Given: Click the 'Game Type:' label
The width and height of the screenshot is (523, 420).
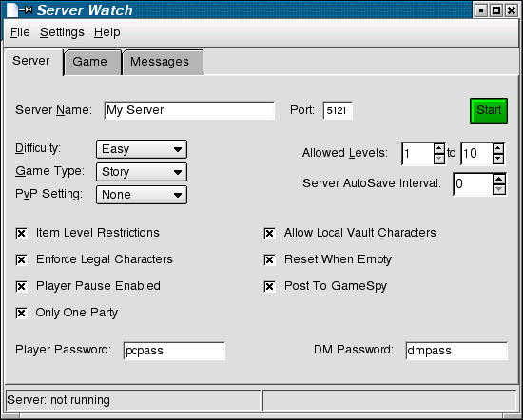Looking at the screenshot, I should pos(49,171).
